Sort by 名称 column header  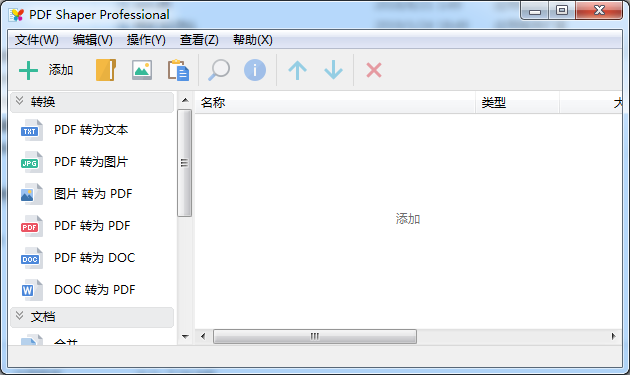coord(335,103)
